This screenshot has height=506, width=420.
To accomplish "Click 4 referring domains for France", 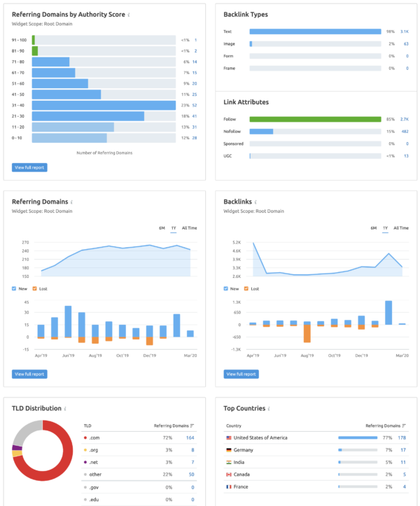I will click(x=405, y=487).
